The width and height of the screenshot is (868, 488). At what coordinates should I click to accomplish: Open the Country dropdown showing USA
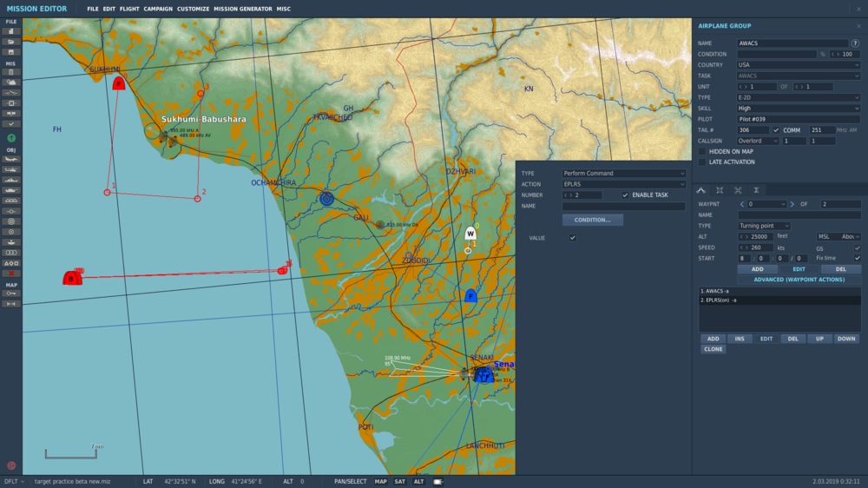pyautogui.click(x=799, y=65)
